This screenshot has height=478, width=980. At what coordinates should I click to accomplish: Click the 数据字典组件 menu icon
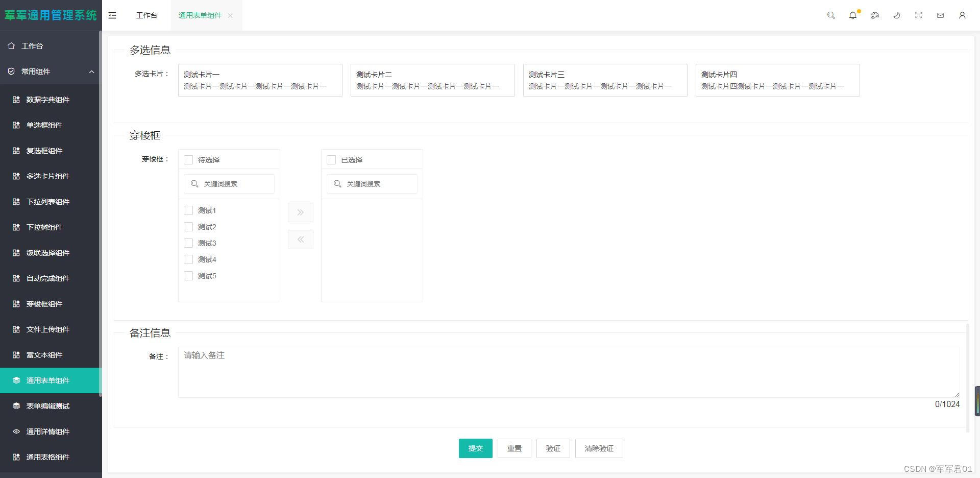(16, 100)
